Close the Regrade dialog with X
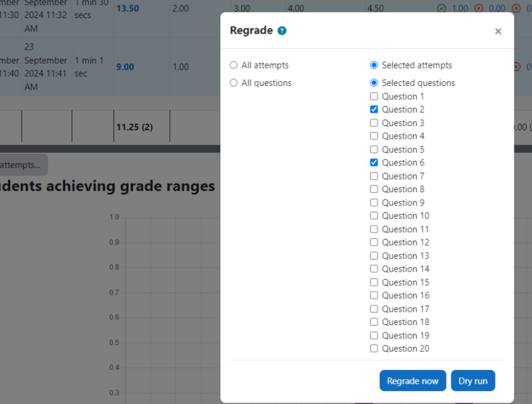Viewport: 532px width, 404px height. (x=498, y=31)
